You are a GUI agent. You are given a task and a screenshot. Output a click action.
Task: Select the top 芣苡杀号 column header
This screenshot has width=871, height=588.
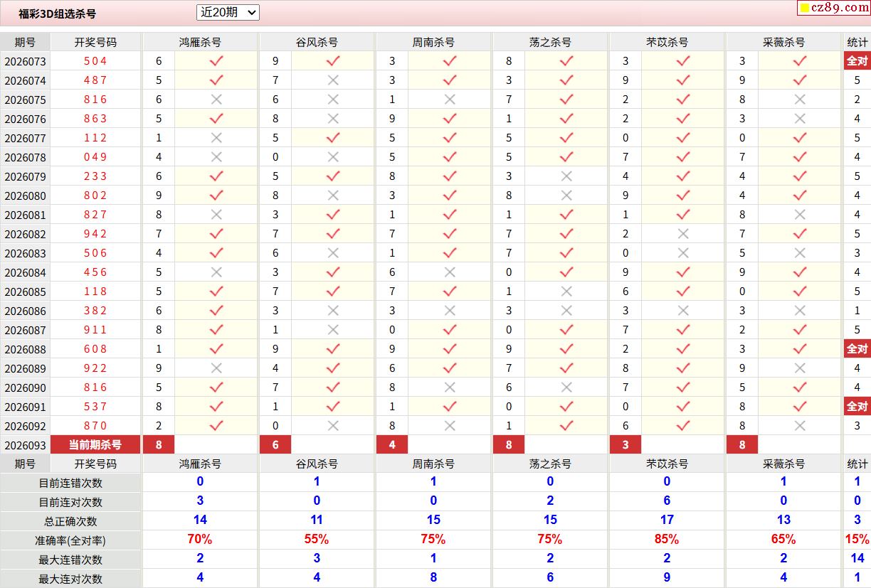667,42
